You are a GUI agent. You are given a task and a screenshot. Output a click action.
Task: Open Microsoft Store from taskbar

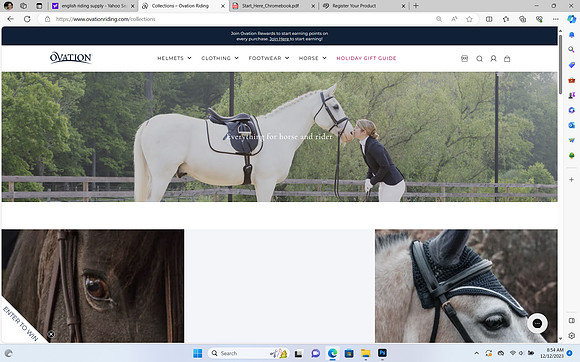point(349,353)
